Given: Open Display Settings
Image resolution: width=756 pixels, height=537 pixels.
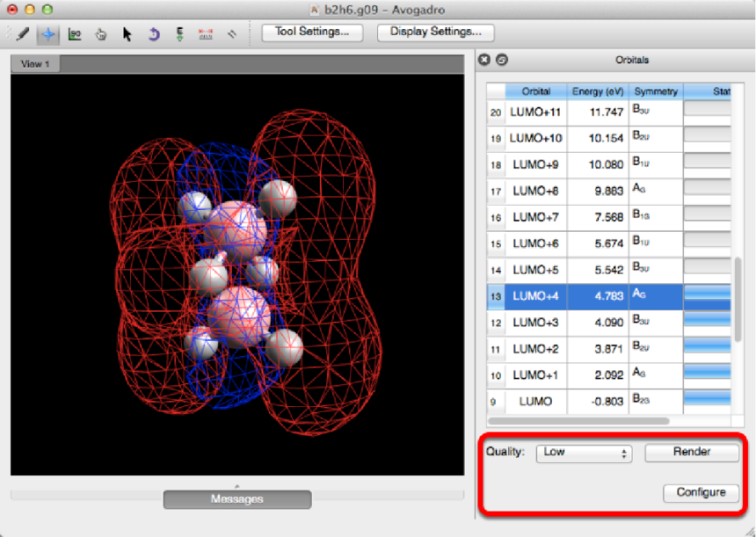Looking at the screenshot, I should coord(436,33).
